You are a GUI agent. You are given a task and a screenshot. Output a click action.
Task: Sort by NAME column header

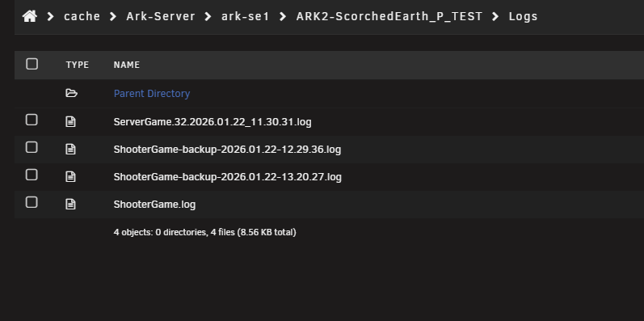click(x=127, y=65)
